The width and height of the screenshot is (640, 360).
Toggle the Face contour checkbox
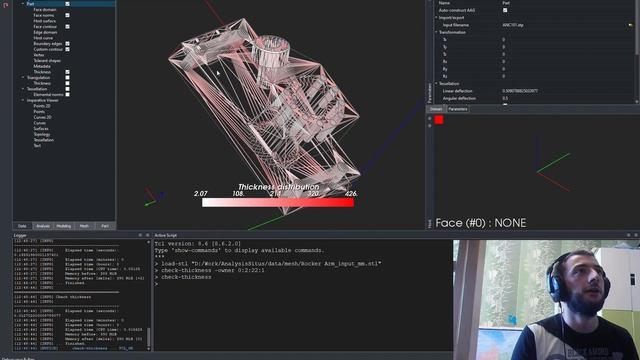67,27
